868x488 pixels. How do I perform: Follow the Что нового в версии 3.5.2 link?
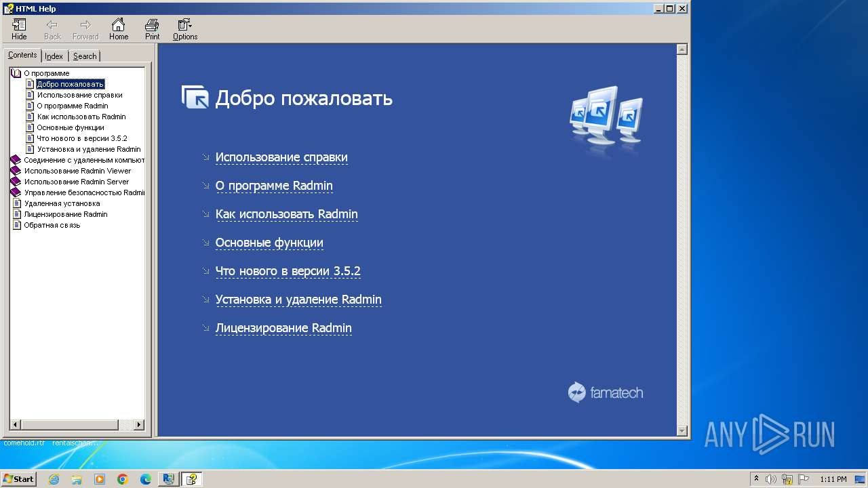point(288,271)
